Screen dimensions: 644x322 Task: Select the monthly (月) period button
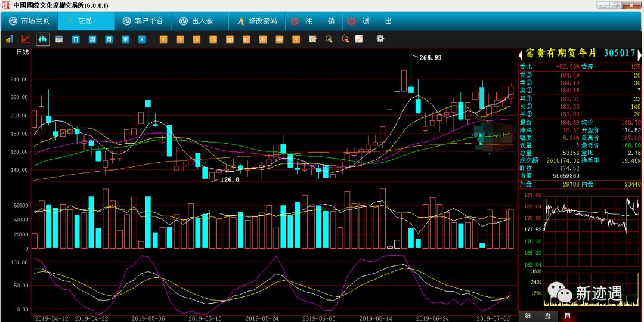point(109,39)
